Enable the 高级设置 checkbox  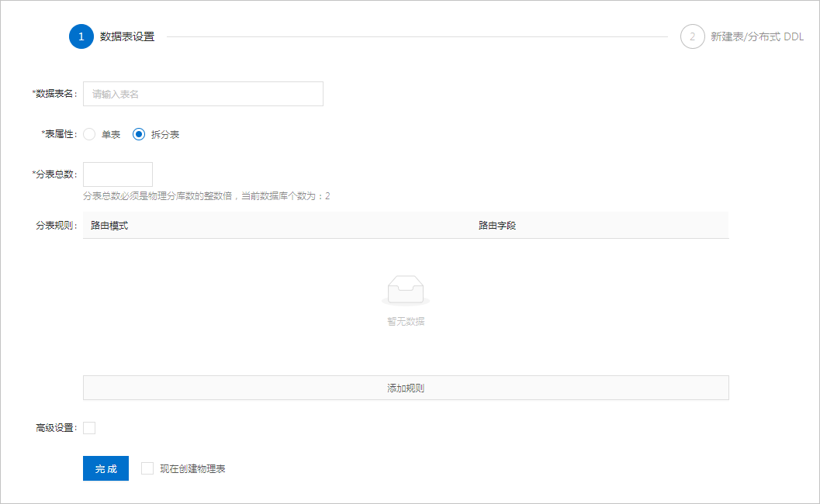click(x=89, y=428)
